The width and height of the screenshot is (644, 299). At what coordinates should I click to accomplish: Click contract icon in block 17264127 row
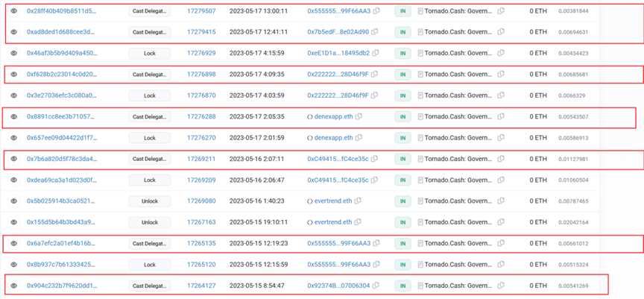[x=421, y=286]
